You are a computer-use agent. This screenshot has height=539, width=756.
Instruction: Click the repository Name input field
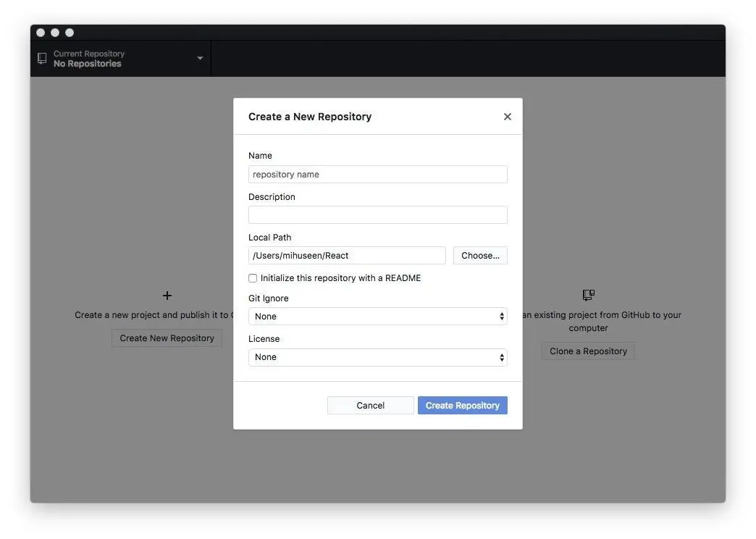coord(377,174)
